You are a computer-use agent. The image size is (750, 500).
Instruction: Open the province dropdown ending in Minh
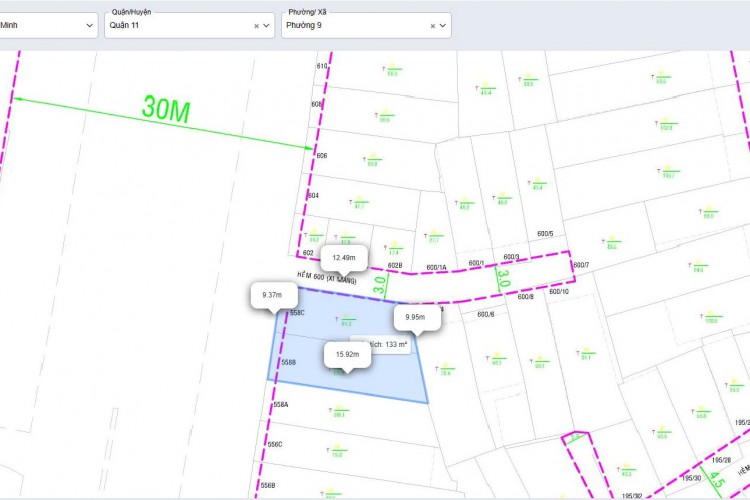pyautogui.click(x=48, y=26)
